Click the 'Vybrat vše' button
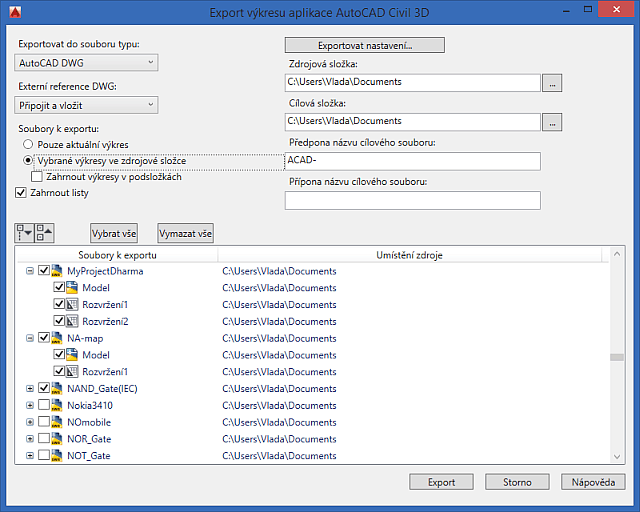The width and height of the screenshot is (640, 512). (114, 233)
